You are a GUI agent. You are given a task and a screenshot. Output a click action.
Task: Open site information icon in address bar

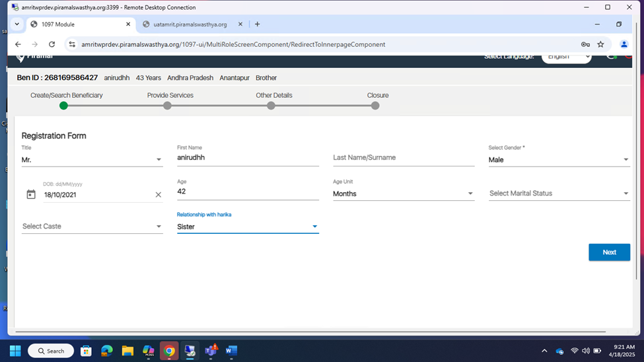[x=72, y=44]
